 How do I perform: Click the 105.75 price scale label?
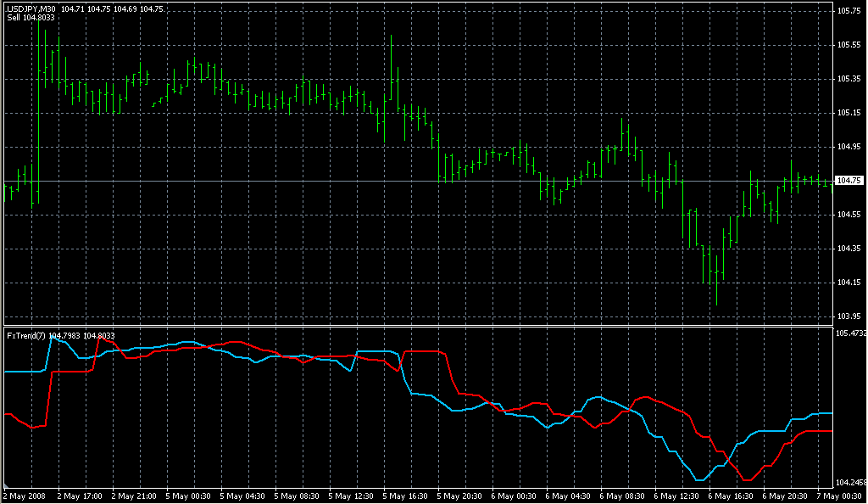coord(849,11)
